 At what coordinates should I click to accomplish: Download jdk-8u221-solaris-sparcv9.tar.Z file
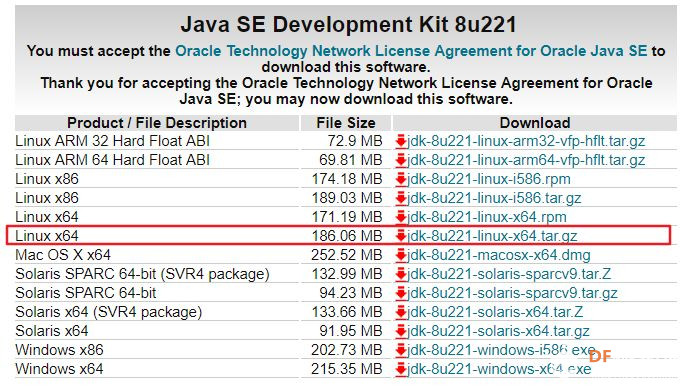click(509, 274)
